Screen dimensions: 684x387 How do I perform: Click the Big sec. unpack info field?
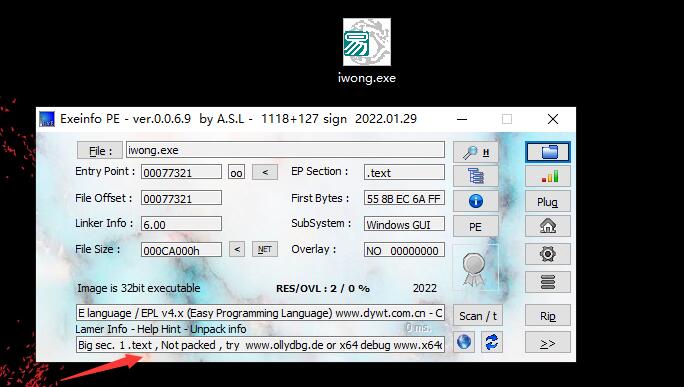point(260,345)
